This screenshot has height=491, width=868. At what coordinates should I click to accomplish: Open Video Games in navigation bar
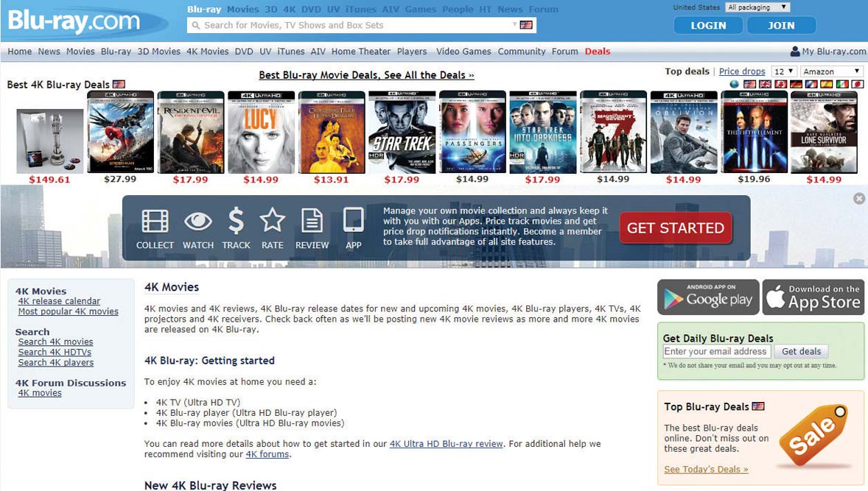pyautogui.click(x=463, y=52)
